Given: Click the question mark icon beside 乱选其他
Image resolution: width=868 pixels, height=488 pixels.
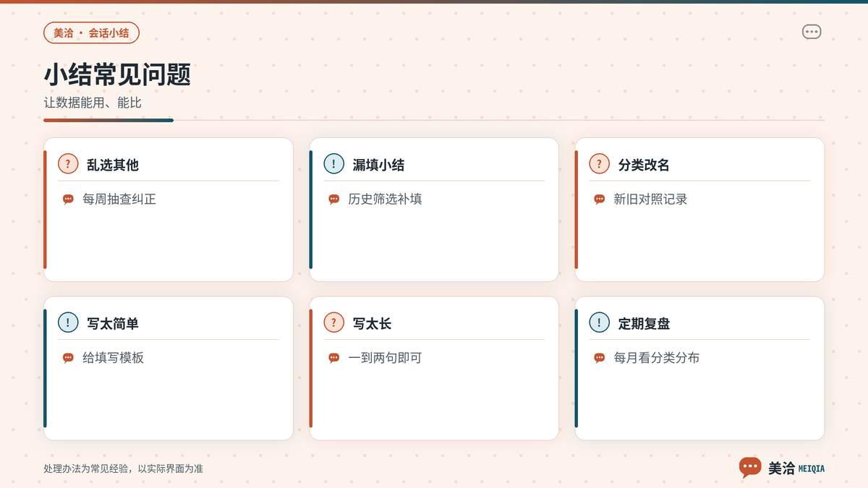Looking at the screenshot, I should tap(68, 164).
